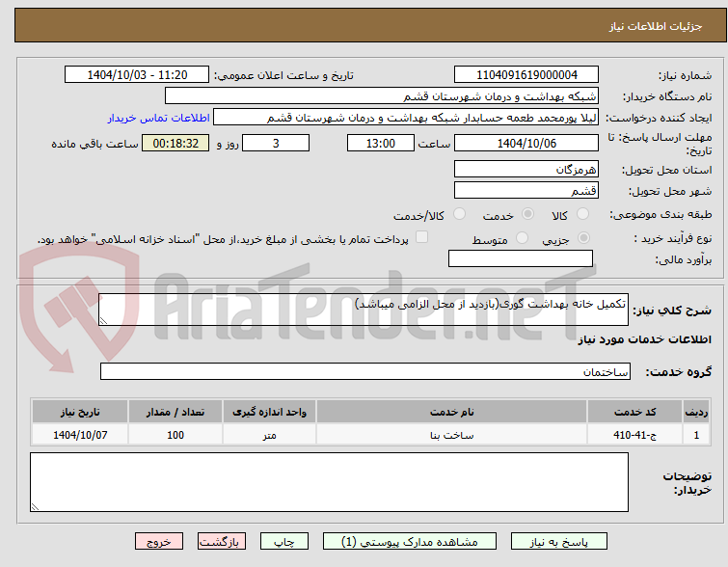Click the شماره نیاز number field

point(526,75)
